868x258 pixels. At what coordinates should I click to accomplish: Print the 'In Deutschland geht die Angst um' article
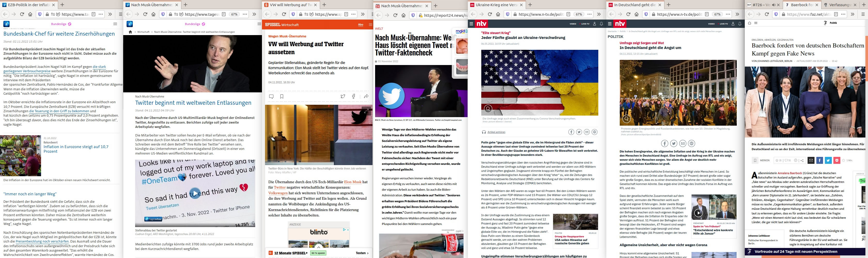tap(692, 144)
